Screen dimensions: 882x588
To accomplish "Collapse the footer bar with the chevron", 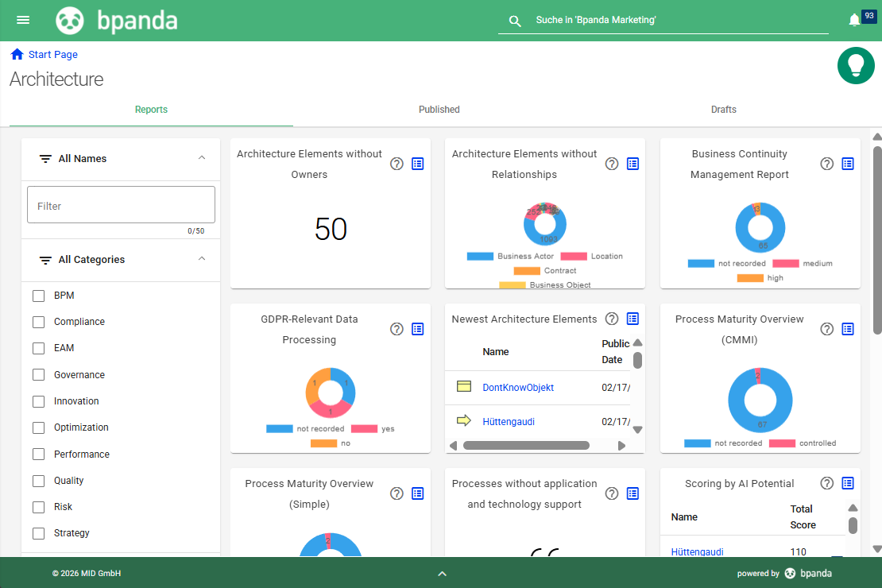I will (443, 573).
